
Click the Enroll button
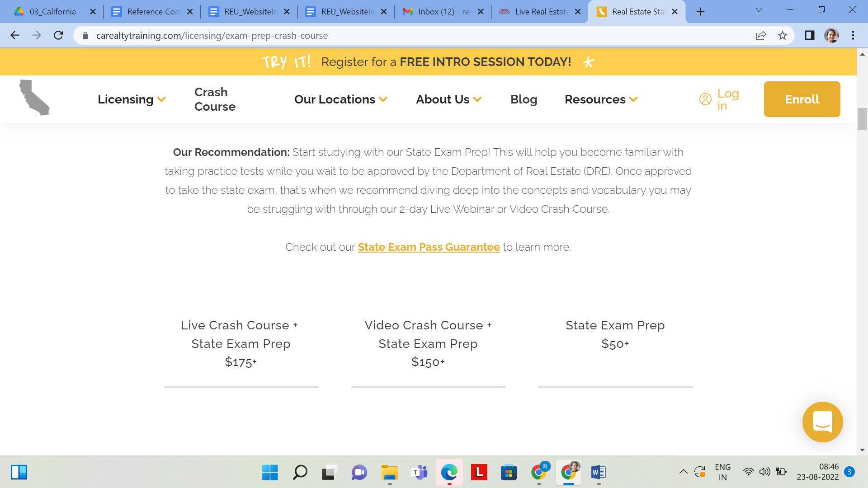(802, 99)
